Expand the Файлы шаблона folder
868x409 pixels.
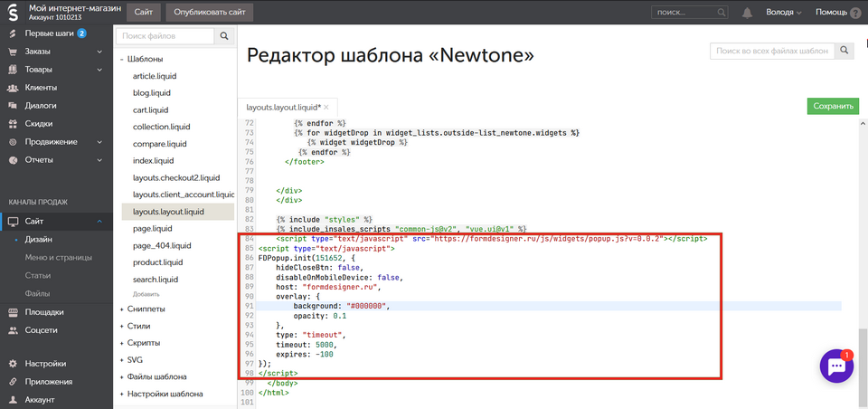122,376
